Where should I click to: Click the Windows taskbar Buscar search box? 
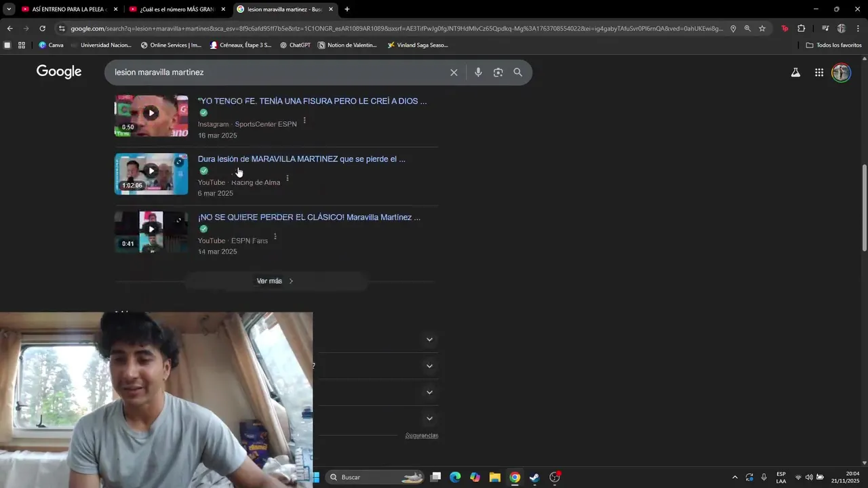click(376, 477)
